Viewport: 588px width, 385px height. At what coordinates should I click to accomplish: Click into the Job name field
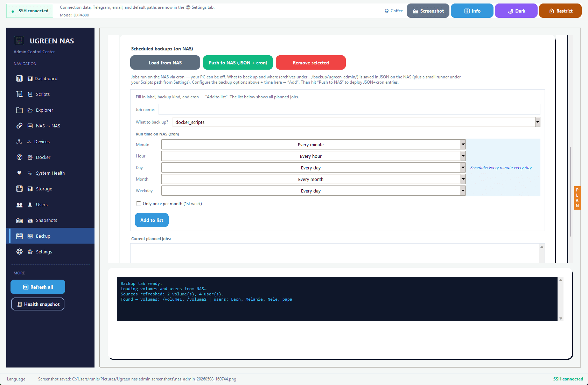click(349, 109)
